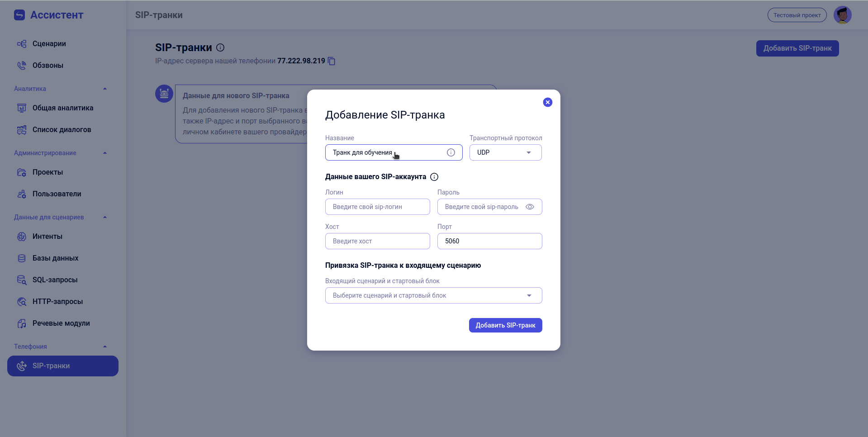The width and height of the screenshot is (868, 437).
Task: Click info icon beside Данные вашего SIP-аккаунта
Action: point(434,177)
